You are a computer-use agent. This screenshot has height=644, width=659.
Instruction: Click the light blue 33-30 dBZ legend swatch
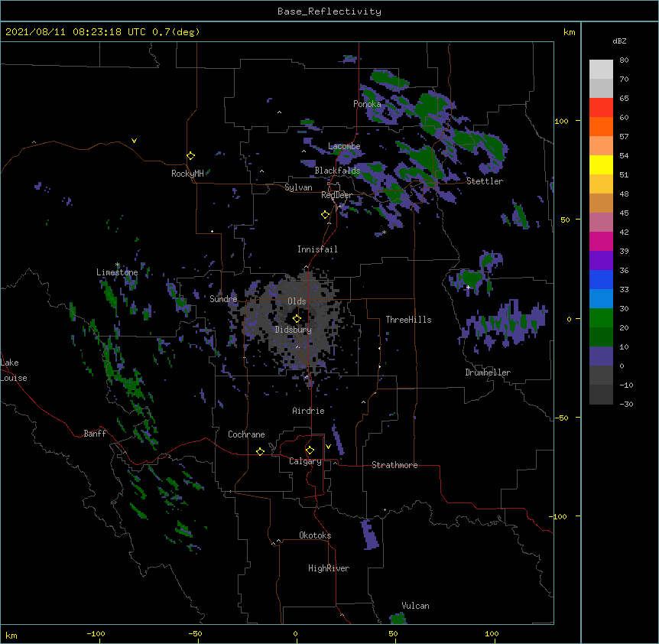(601, 299)
